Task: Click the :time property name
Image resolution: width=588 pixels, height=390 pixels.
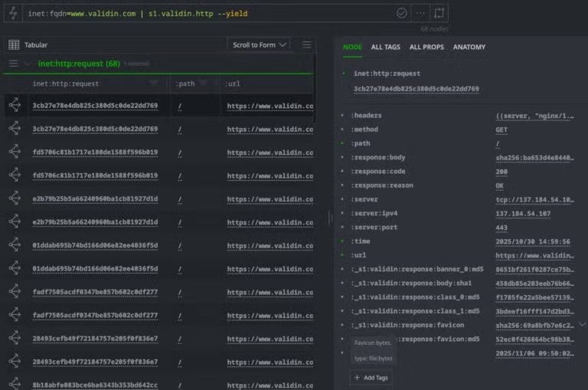Action: pos(361,241)
